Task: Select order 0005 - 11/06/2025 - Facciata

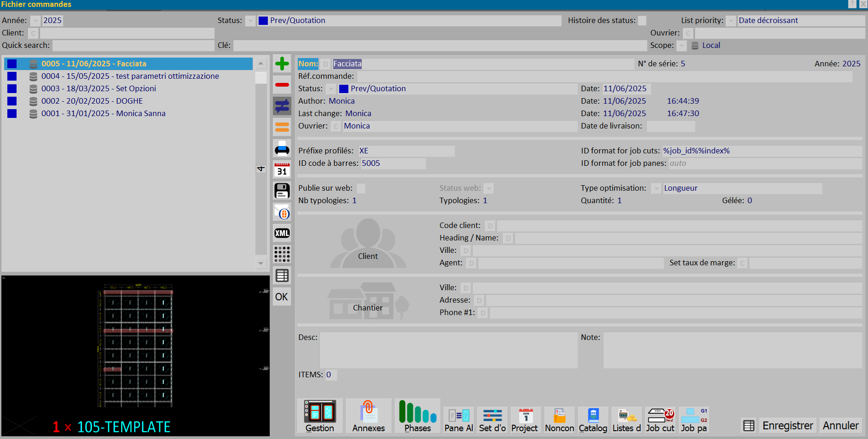Action: coord(128,64)
